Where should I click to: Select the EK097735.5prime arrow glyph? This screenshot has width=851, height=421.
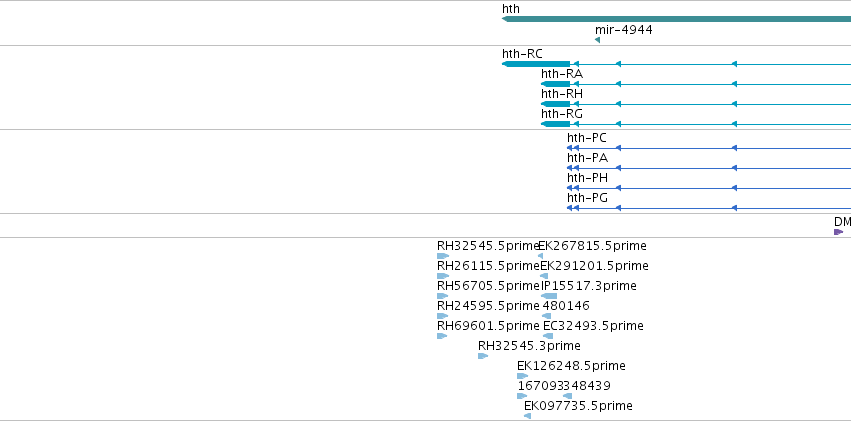(528, 416)
